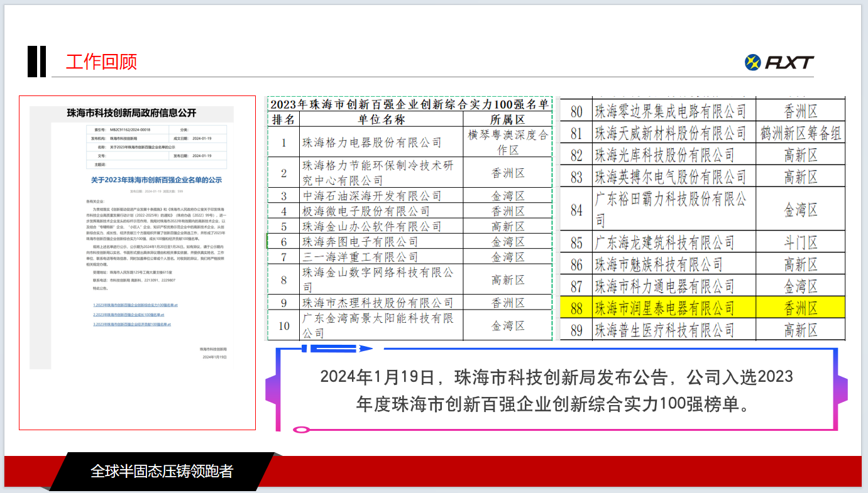Select the 三一海洋重工有限公司 cell
This screenshot has height=493, width=868.
tap(382, 257)
